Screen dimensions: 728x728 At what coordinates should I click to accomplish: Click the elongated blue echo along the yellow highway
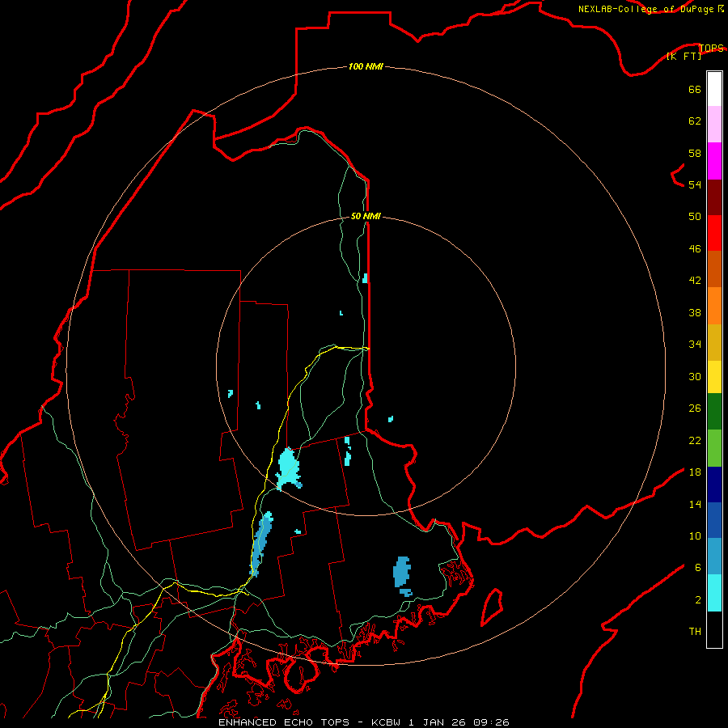pos(261,544)
